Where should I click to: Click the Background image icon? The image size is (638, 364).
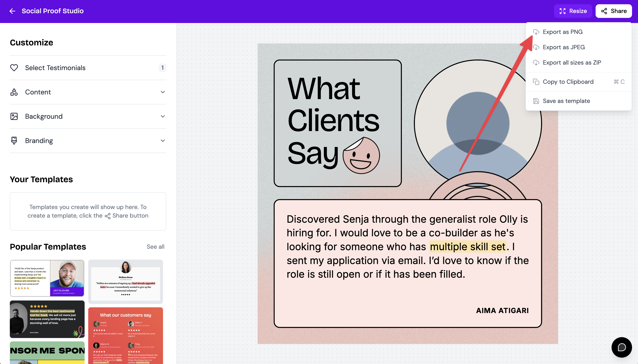click(14, 116)
